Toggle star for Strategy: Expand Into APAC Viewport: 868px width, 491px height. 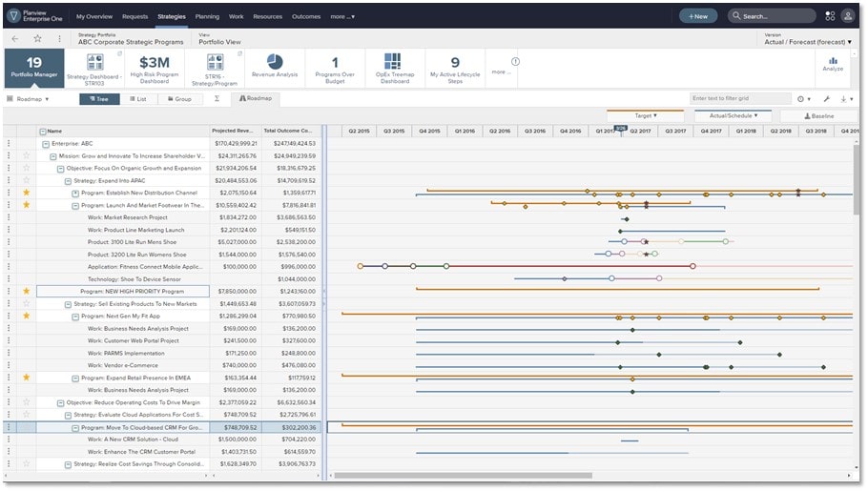[26, 180]
